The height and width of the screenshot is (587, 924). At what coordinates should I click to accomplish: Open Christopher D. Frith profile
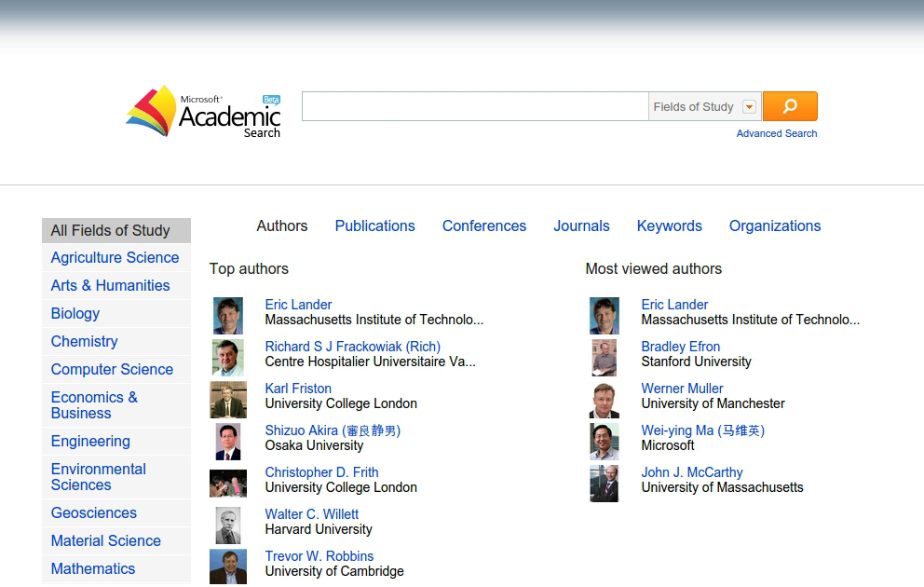[321, 472]
